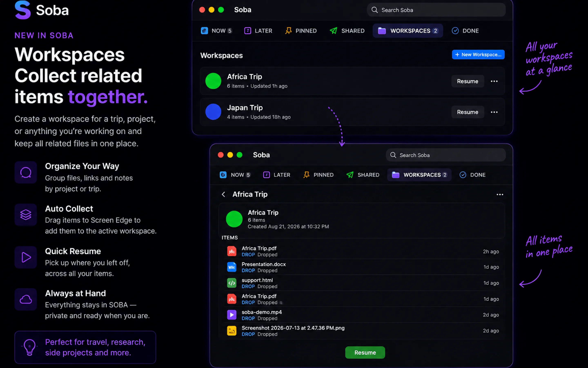Click the Organize Your Way feature icon
The height and width of the screenshot is (368, 588).
coord(26,172)
